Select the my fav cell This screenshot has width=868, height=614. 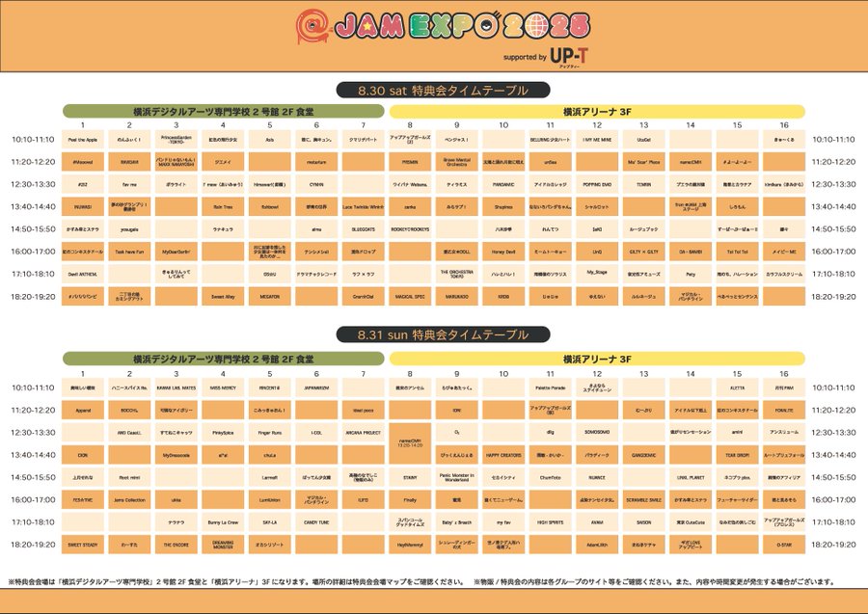(503, 522)
